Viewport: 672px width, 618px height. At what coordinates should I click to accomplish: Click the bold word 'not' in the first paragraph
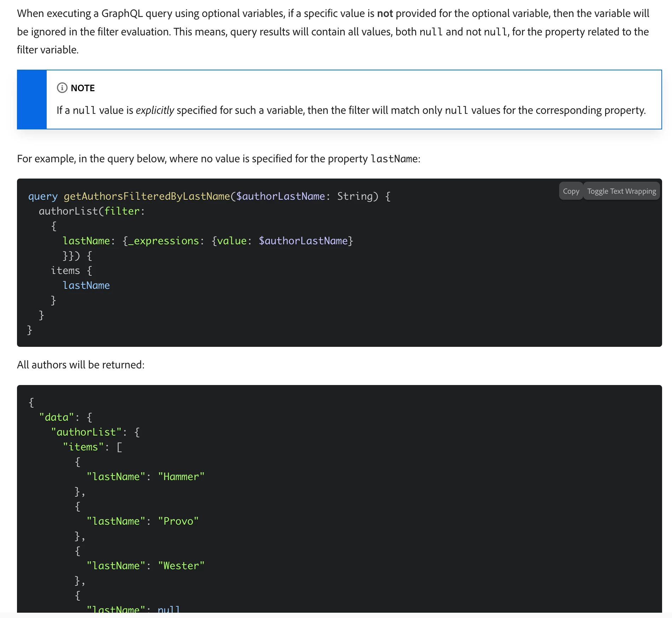tap(385, 13)
